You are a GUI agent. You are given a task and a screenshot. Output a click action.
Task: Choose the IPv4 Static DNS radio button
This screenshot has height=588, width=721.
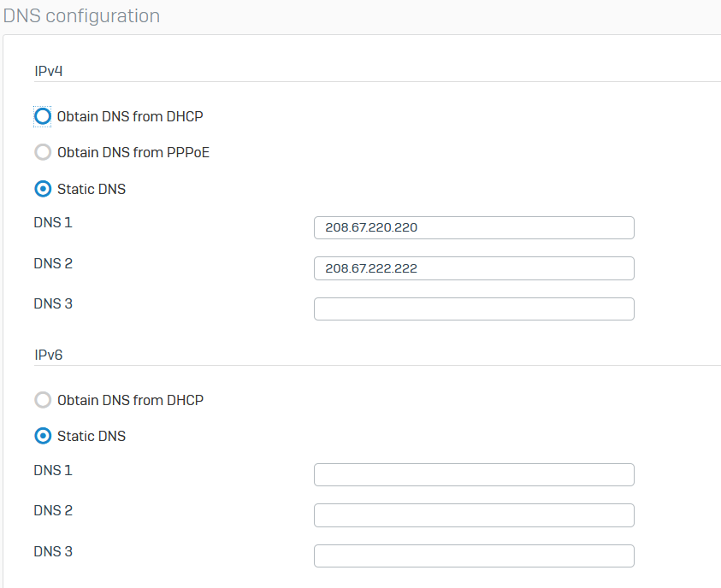(43, 189)
